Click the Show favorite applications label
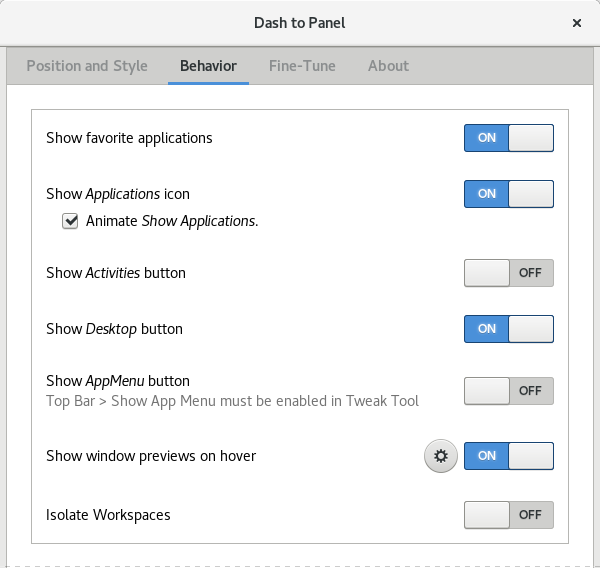This screenshot has height=568, width=600. click(129, 138)
